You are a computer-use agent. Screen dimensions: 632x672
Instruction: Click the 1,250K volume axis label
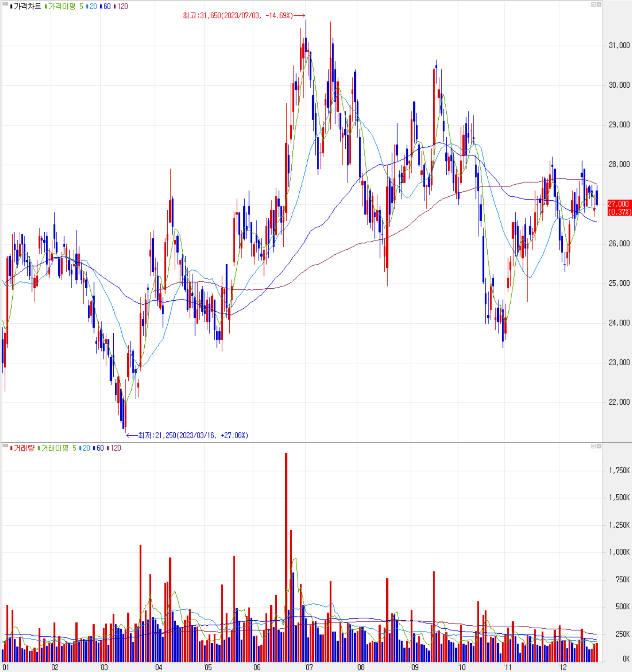[619, 525]
